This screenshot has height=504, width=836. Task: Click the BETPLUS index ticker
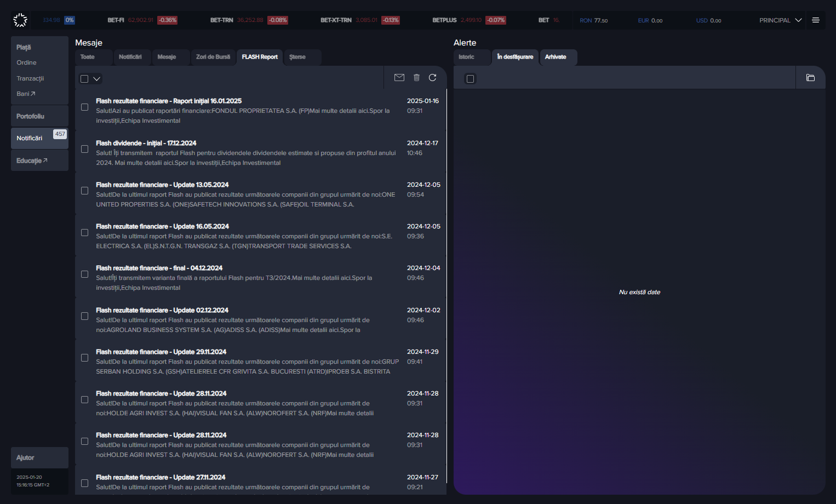[x=468, y=20]
